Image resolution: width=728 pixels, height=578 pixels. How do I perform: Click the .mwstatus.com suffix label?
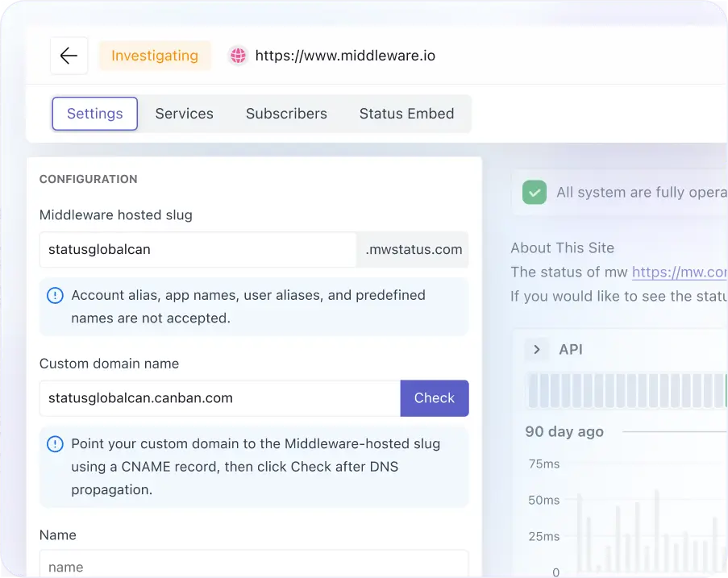(x=414, y=250)
